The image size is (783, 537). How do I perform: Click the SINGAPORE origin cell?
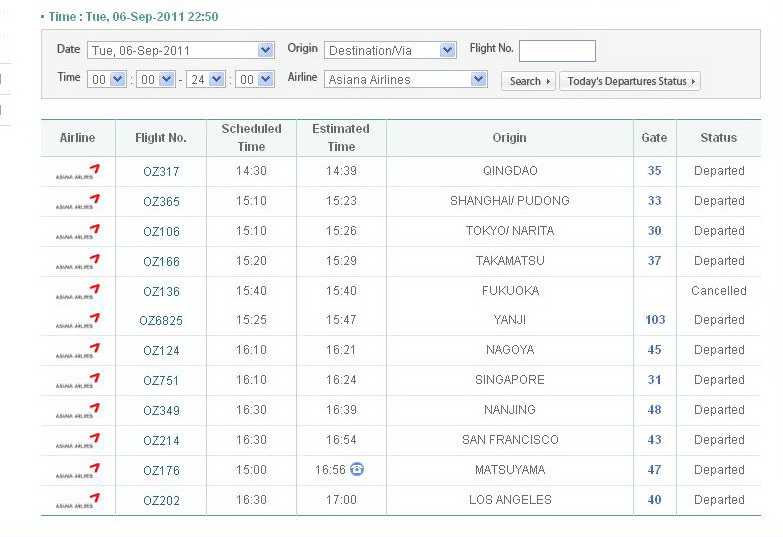click(x=510, y=380)
